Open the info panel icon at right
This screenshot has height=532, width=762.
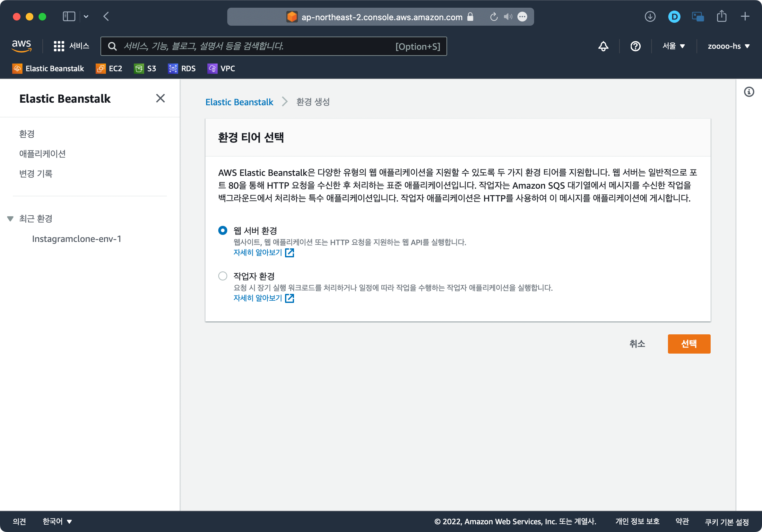749,92
